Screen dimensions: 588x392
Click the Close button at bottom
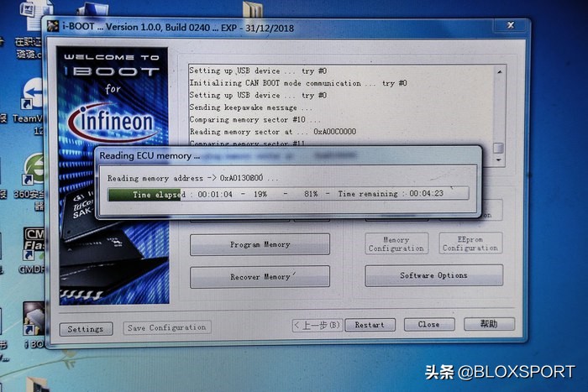[429, 325]
